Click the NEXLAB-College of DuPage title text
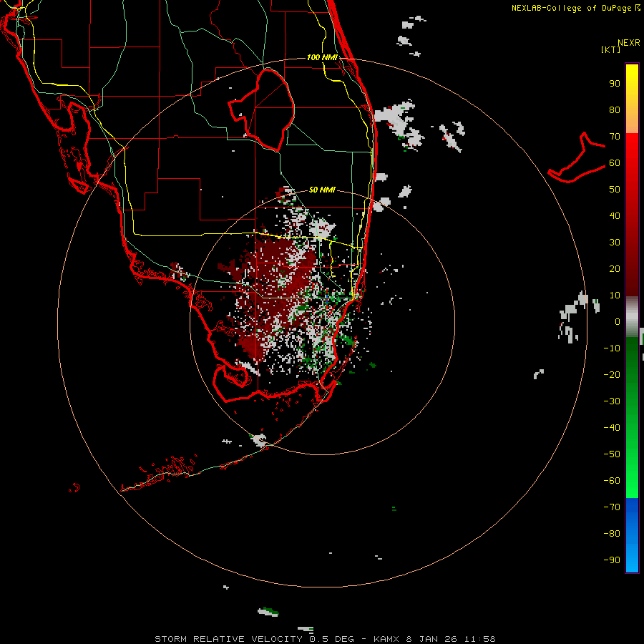Screen dimensions: 644x644 click(572, 8)
